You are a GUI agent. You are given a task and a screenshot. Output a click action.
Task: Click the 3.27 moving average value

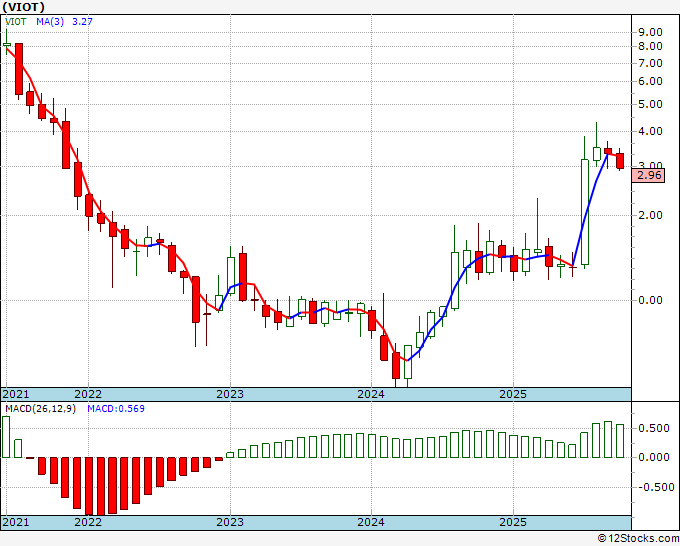click(x=82, y=22)
